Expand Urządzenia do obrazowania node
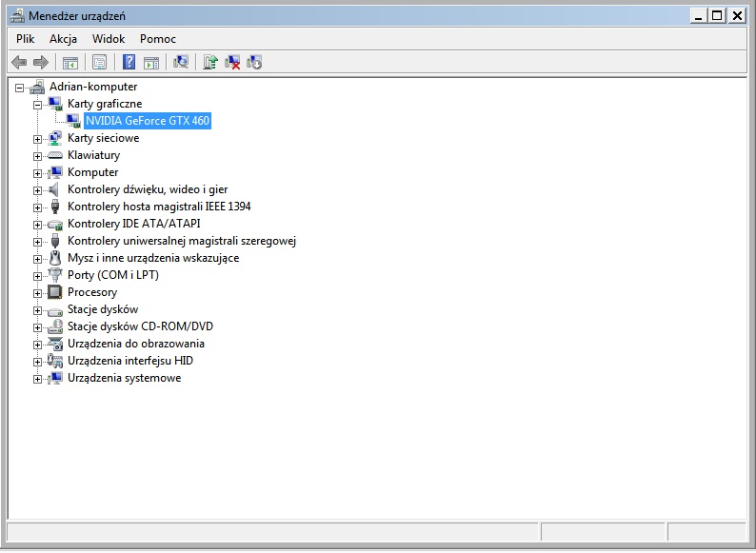The image size is (756, 553). [x=37, y=345]
